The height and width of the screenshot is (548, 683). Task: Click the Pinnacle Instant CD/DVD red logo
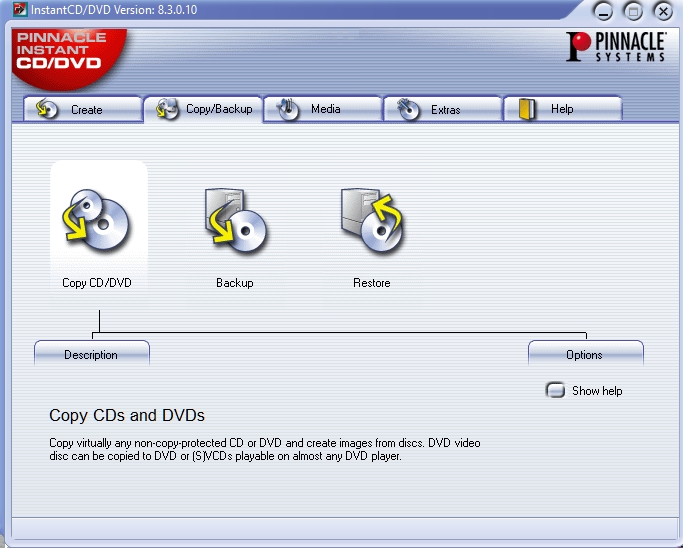click(68, 59)
